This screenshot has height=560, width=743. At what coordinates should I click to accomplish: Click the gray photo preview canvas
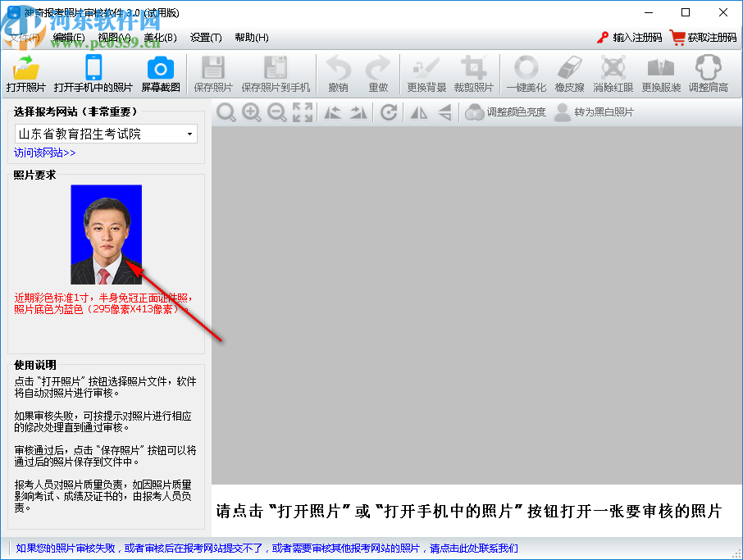[476, 305]
